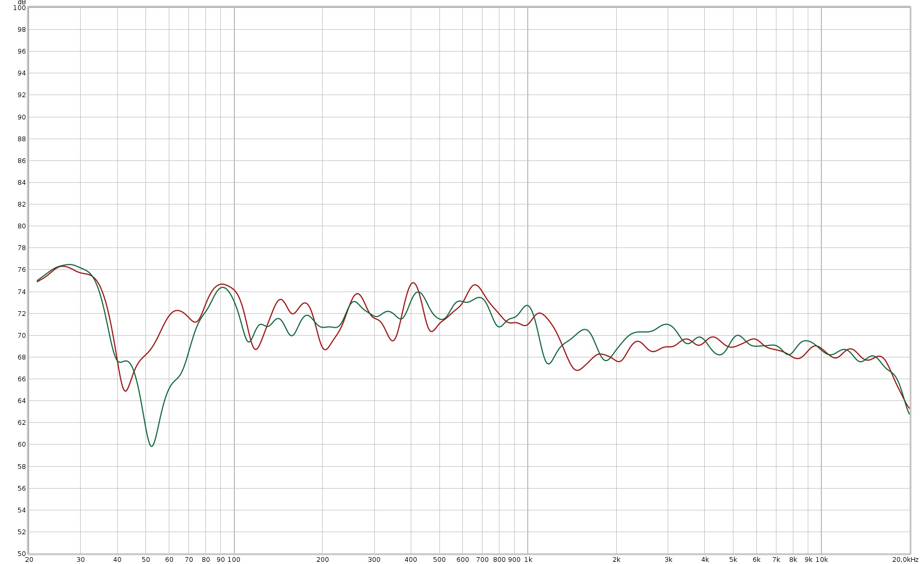Click the 40 Hz frequency axis label

[x=117, y=560]
